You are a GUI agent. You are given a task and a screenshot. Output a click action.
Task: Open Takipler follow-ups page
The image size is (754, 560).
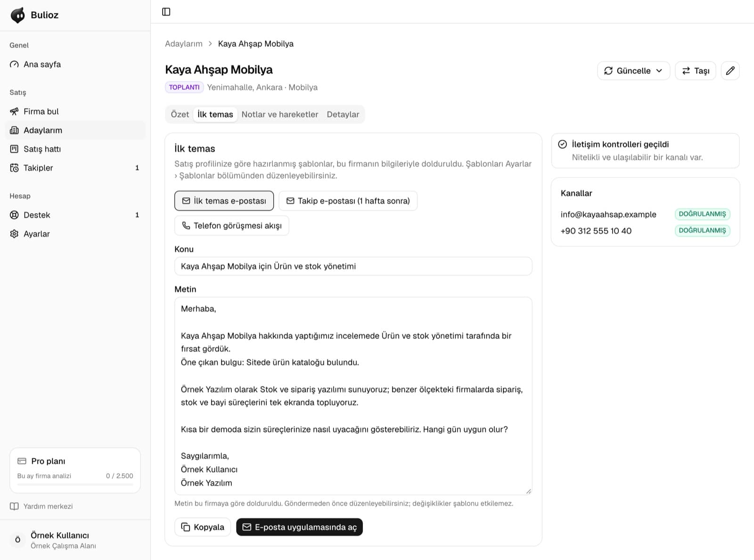[75, 168]
